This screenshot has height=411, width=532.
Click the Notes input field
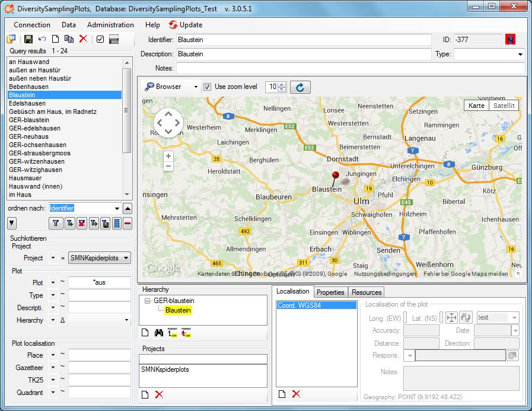coord(351,68)
